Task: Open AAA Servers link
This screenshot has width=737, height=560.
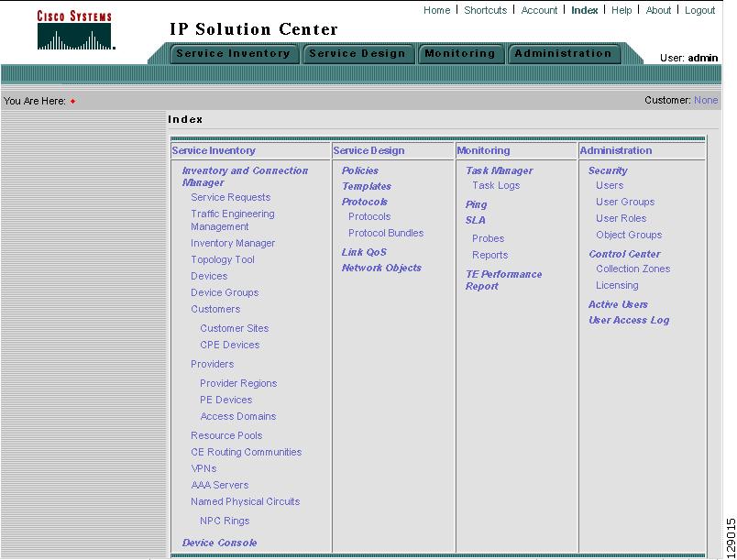Action: point(219,484)
